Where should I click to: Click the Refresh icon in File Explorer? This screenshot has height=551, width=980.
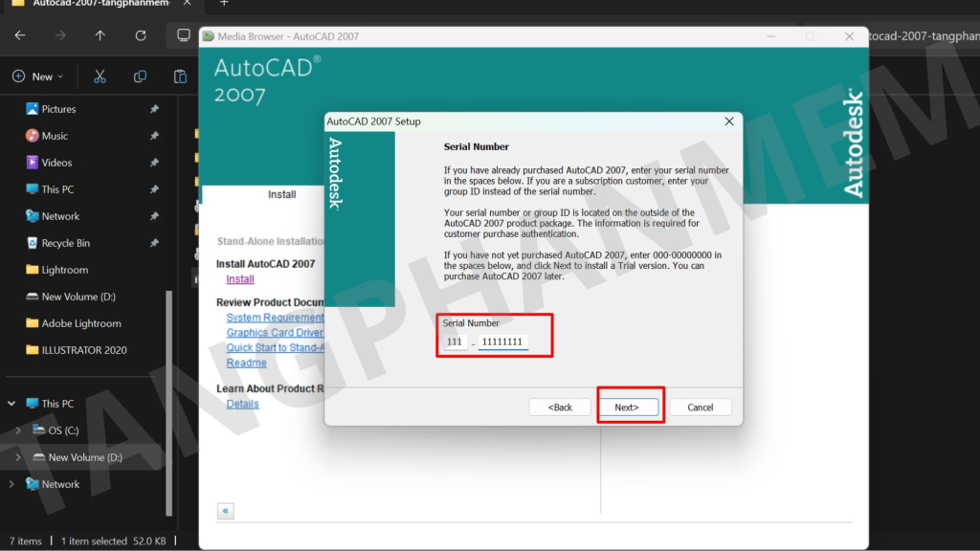pos(141,35)
